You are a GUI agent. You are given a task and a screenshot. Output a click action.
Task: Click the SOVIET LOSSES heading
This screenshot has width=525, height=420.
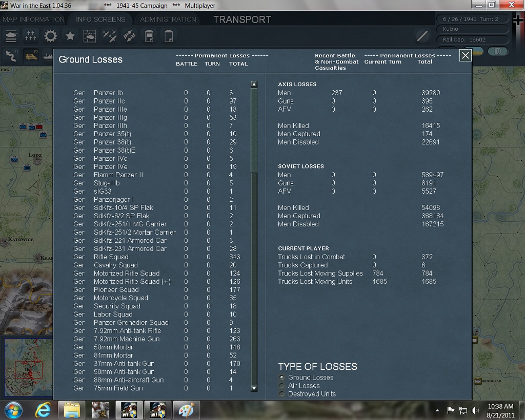click(x=300, y=166)
